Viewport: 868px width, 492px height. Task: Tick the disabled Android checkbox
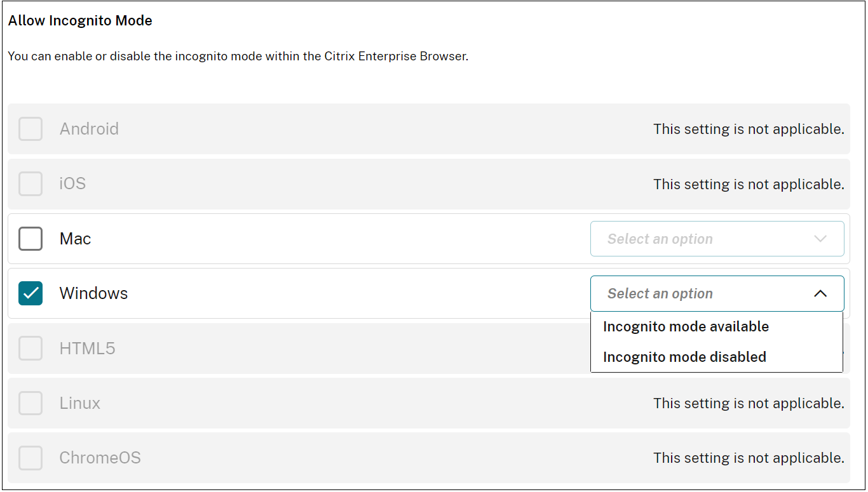[x=31, y=129]
